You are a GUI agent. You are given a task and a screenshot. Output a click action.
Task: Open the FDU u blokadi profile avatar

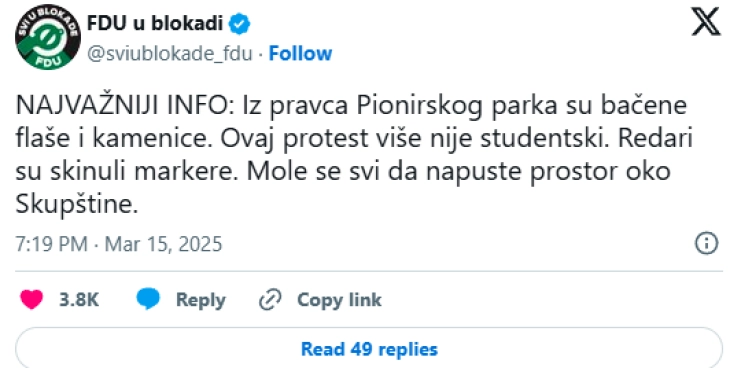click(48, 37)
